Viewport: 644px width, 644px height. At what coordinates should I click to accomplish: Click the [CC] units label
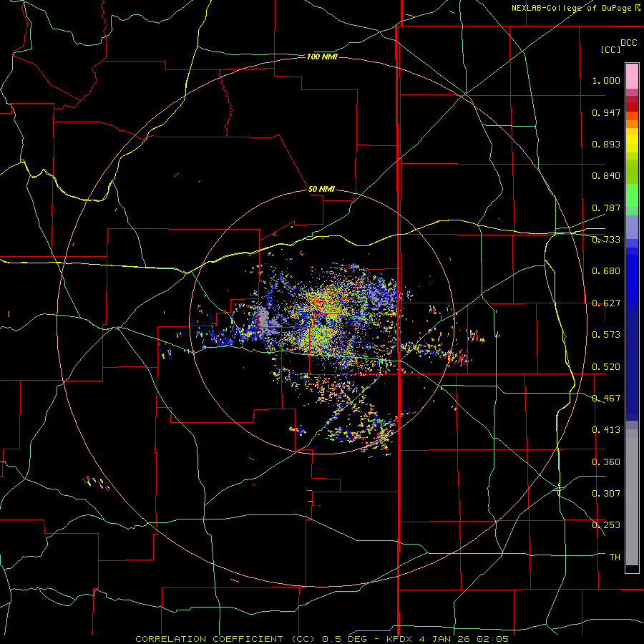pyautogui.click(x=610, y=49)
